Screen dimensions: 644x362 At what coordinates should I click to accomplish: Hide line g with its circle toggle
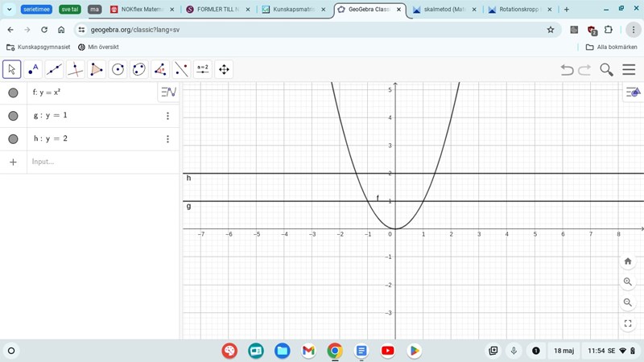pos(13,116)
